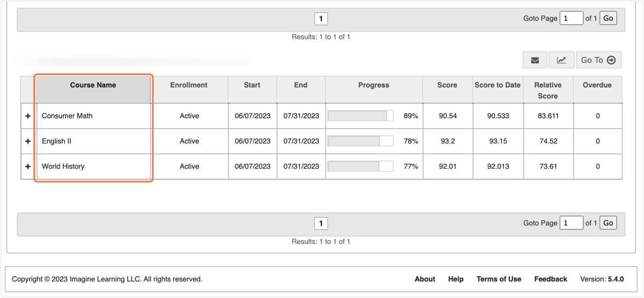Select the World History course name

point(63,166)
